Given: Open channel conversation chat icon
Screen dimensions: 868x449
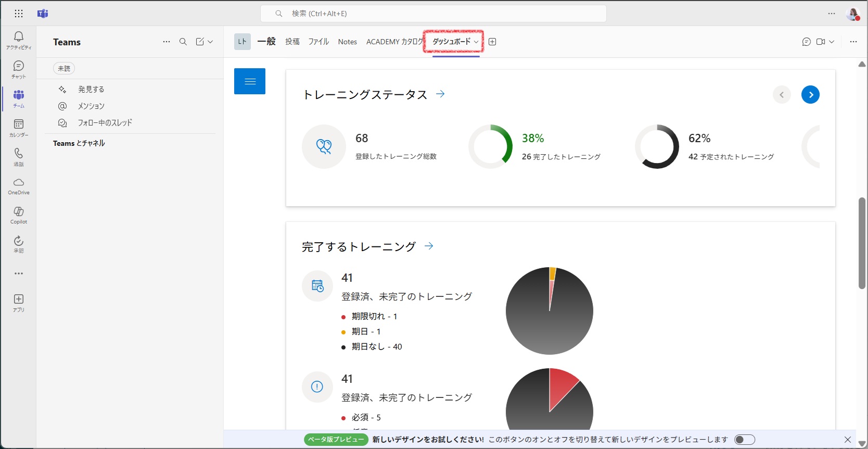Looking at the screenshot, I should click(x=807, y=42).
